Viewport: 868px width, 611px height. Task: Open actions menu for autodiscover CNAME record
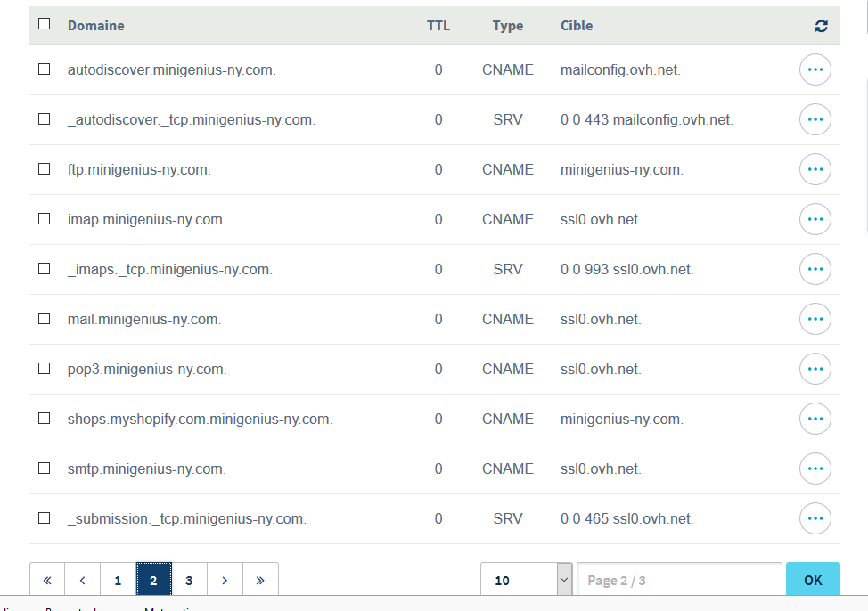pos(815,69)
